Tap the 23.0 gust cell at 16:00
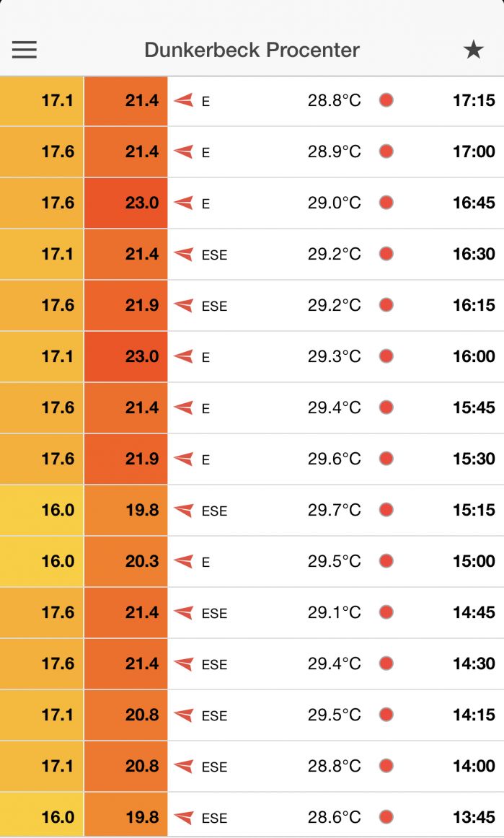 [x=126, y=357]
